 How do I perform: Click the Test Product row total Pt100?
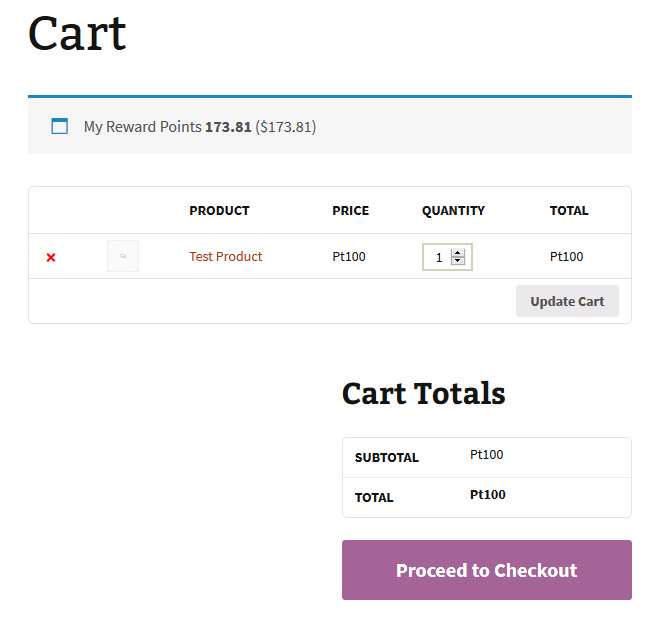click(x=566, y=256)
